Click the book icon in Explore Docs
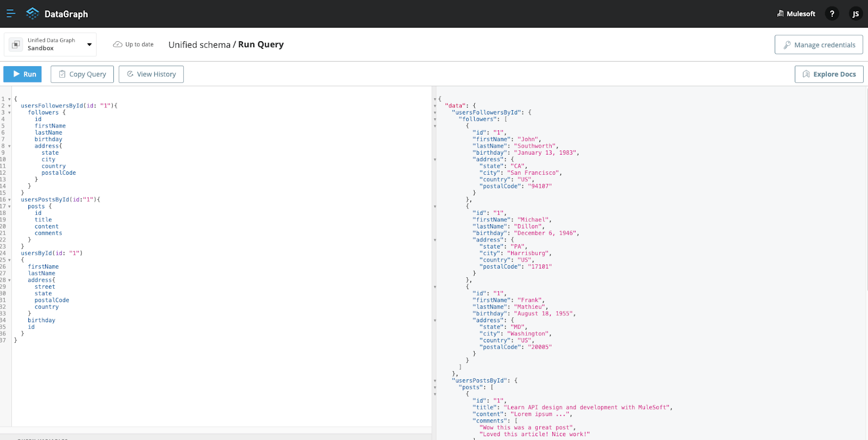Image resolution: width=868 pixels, height=440 pixels. pos(806,74)
